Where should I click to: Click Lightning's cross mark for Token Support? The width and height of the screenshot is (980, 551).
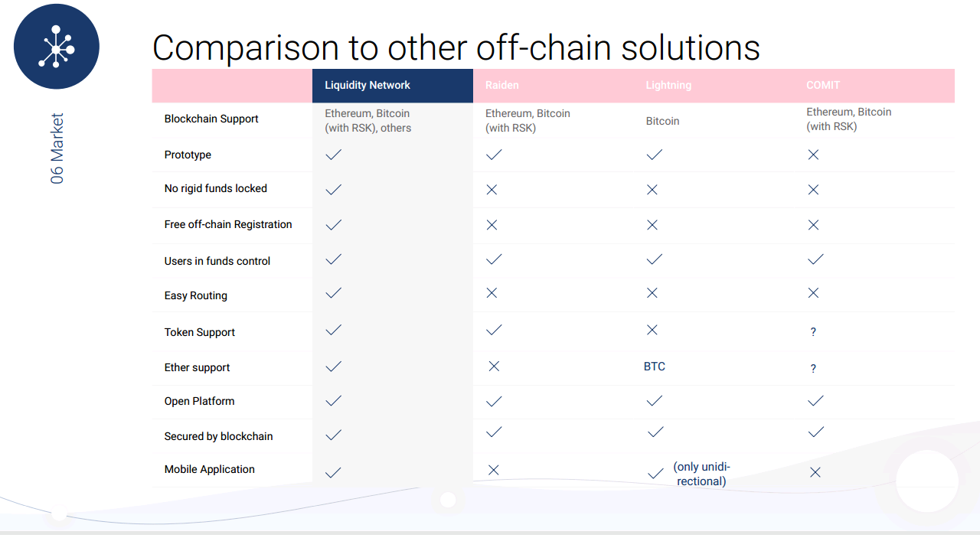(652, 330)
